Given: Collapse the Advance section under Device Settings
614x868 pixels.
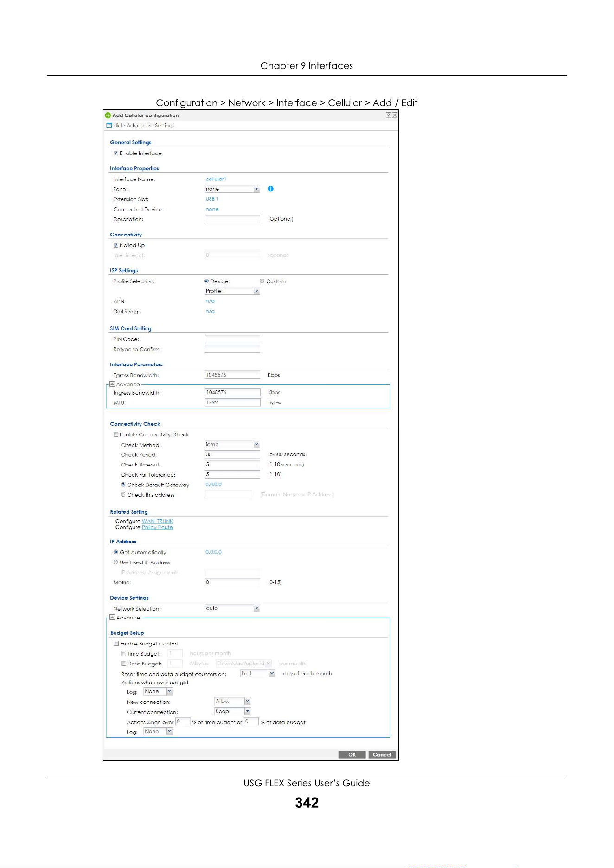Looking at the screenshot, I should point(112,617).
